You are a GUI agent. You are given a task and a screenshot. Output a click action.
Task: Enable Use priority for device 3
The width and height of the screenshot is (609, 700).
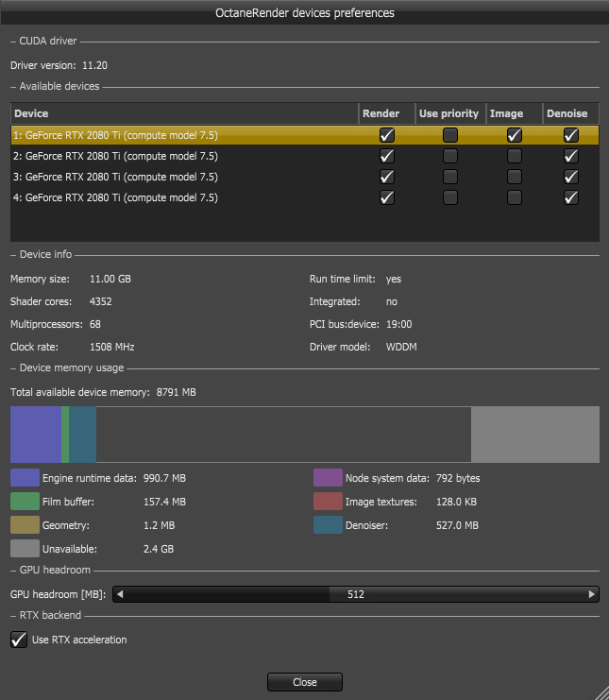(450, 177)
